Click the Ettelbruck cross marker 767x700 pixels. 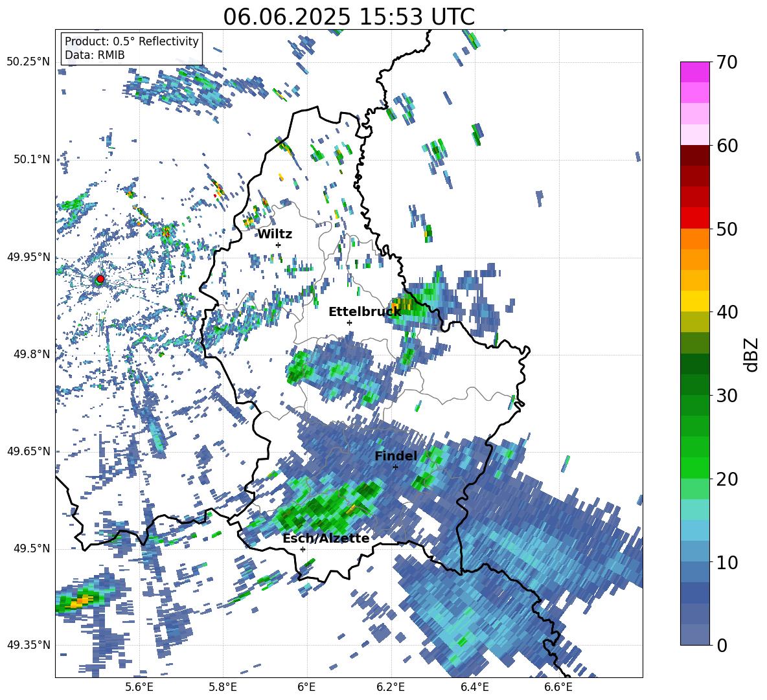(349, 322)
